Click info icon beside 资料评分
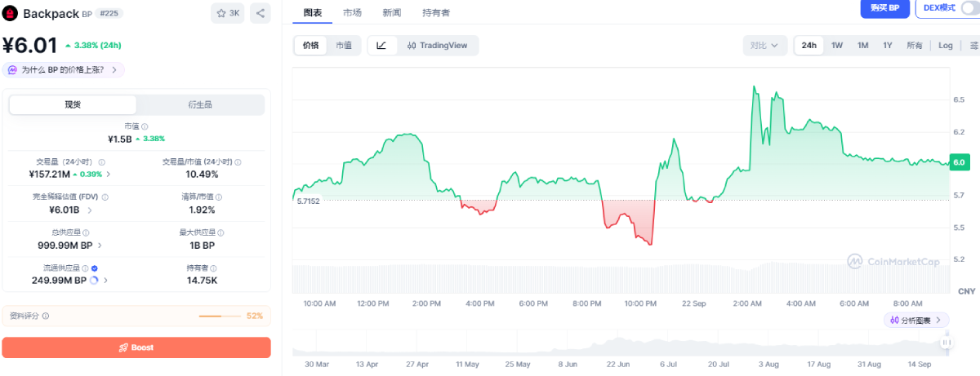The image size is (980, 376). (46, 316)
